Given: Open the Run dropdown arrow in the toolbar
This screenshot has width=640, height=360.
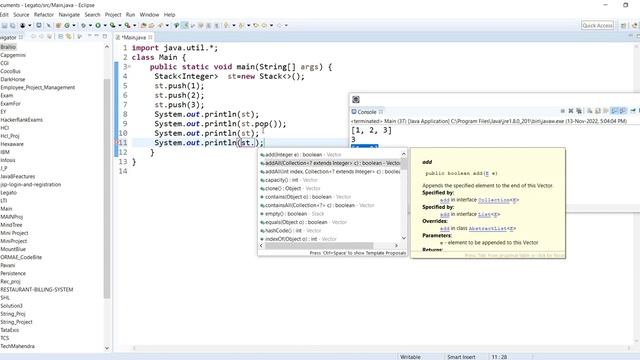Looking at the screenshot, I should pyautogui.click(x=105, y=25).
